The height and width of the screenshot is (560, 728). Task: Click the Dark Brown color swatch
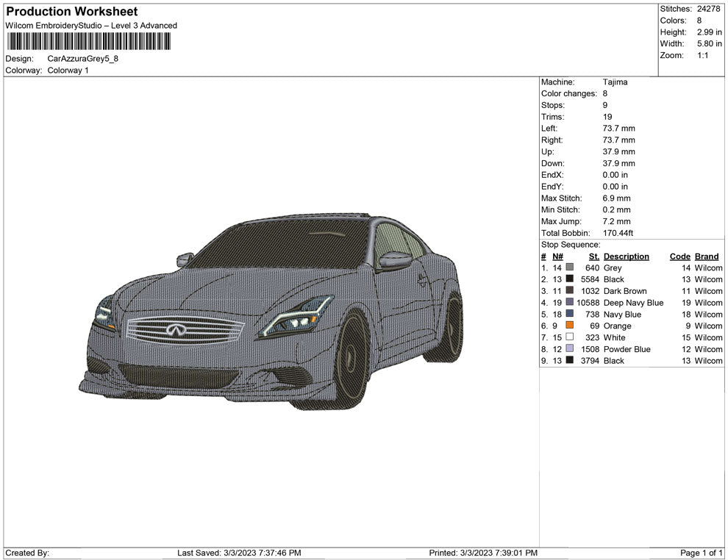pyautogui.click(x=570, y=292)
